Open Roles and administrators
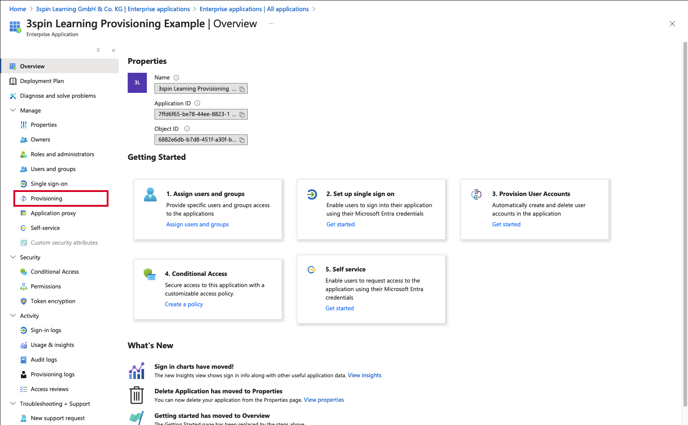The image size is (688, 425). pyautogui.click(x=60, y=154)
